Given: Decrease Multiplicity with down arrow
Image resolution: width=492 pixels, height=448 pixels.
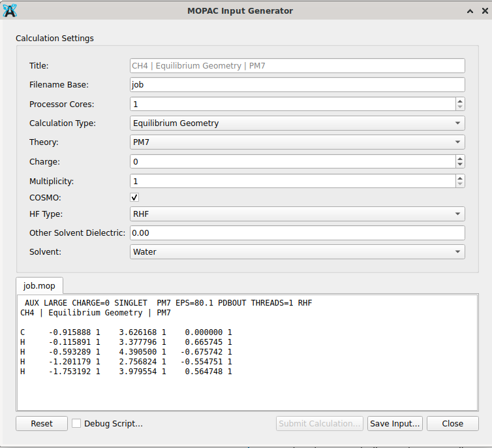Looking at the screenshot, I should (460, 184).
